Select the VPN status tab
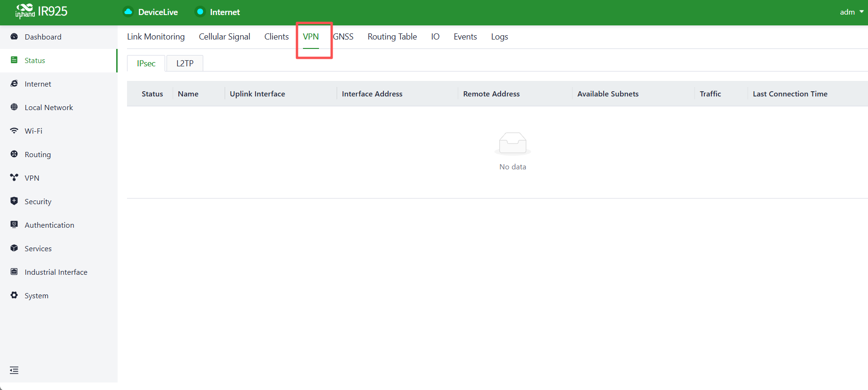Image resolution: width=868 pixels, height=390 pixels. point(311,37)
